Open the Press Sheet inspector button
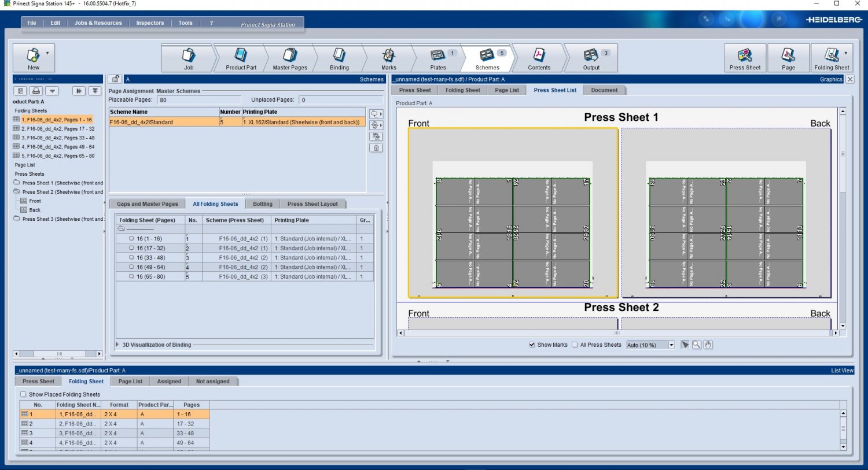The height and width of the screenshot is (470, 868). [x=745, y=58]
